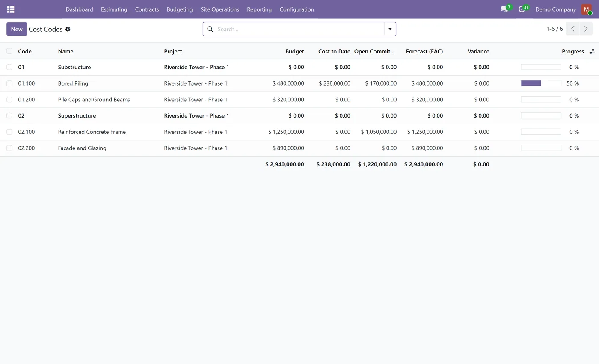Open the Budgeting menu
The width and height of the screenshot is (599, 364).
click(180, 9)
